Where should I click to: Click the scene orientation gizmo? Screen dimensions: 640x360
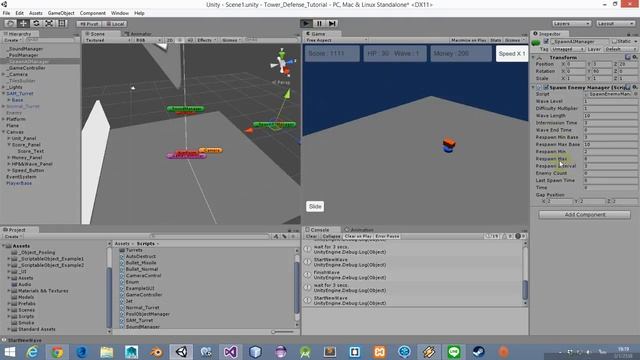[x=282, y=63]
